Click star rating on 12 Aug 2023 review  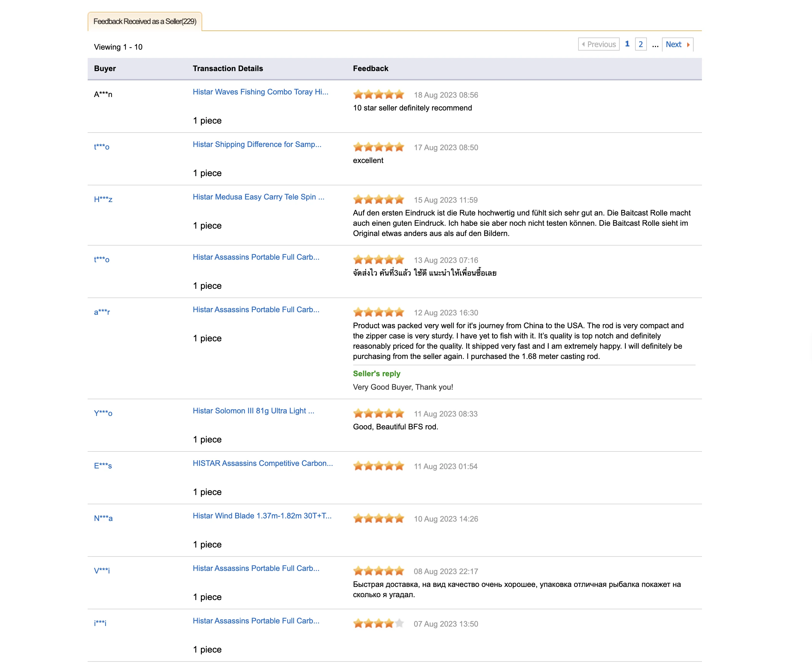pos(378,313)
